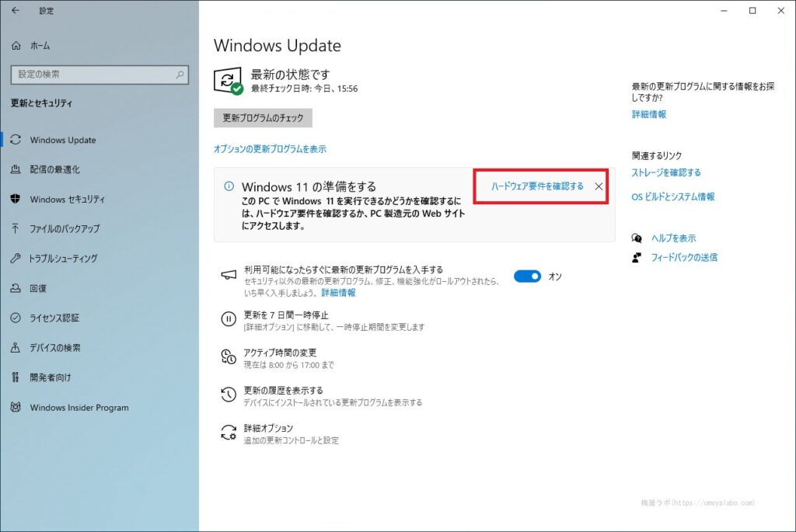Open ストレージを確認する link
Screen dimensions: 796x532
666,172
